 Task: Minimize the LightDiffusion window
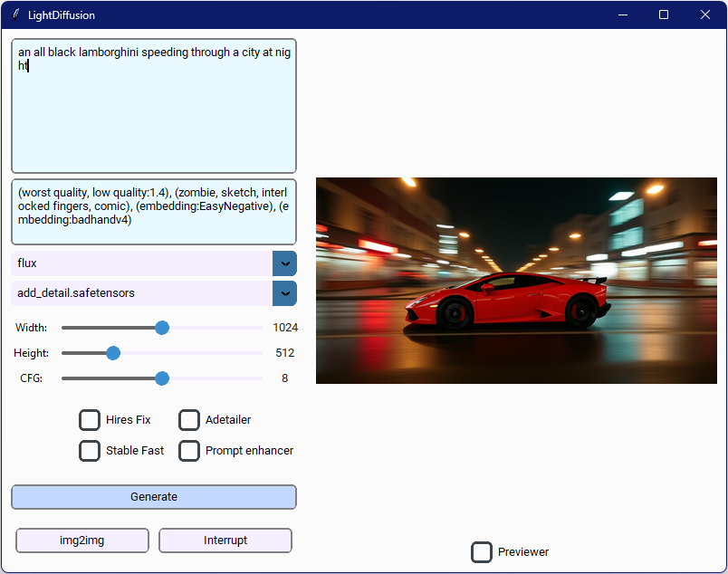[x=622, y=14]
